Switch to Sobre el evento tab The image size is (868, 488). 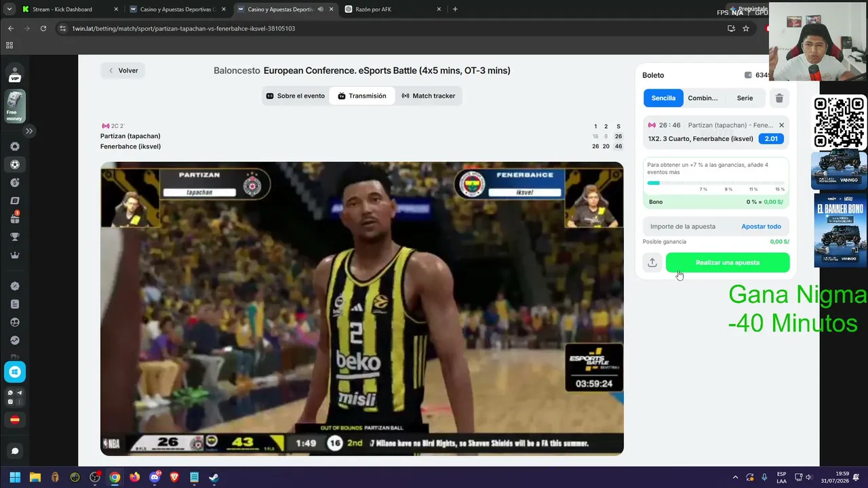coord(296,96)
